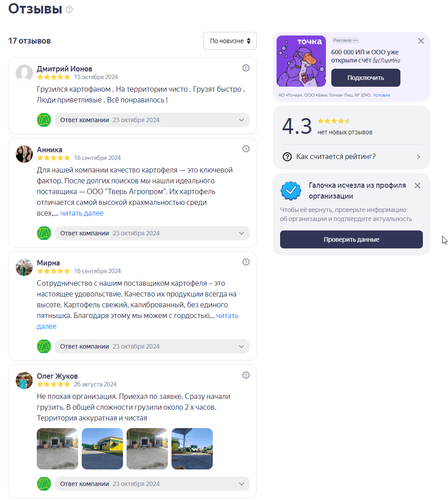Open the По новизне sort dropdown

[x=230, y=41]
